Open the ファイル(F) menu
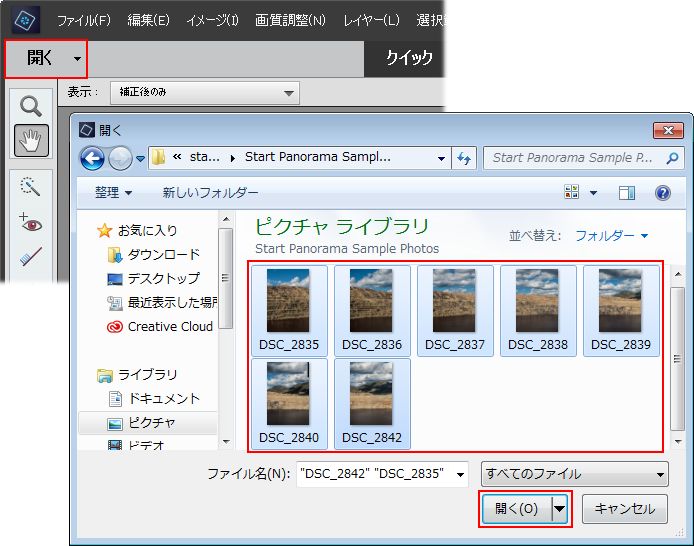The height and width of the screenshot is (546, 694). (84, 20)
